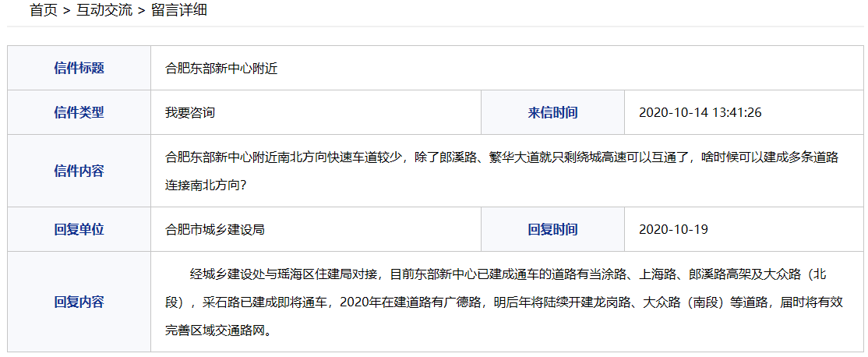Image resolution: width=868 pixels, height=357 pixels.
Task: Click the 回复内容 label cell
Action: [x=79, y=302]
